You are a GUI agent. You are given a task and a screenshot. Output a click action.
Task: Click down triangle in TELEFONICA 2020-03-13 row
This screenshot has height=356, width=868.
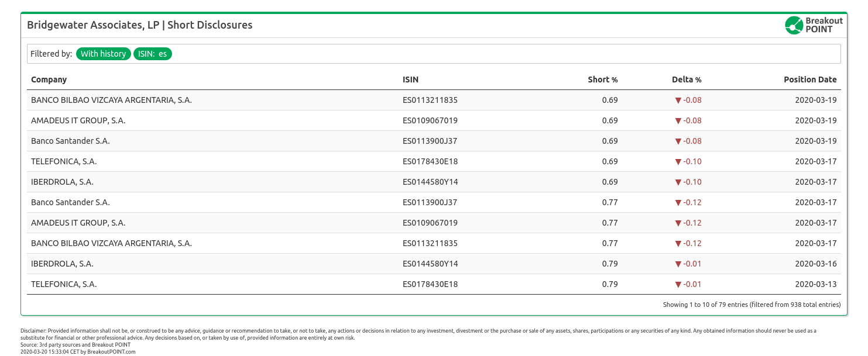point(678,285)
